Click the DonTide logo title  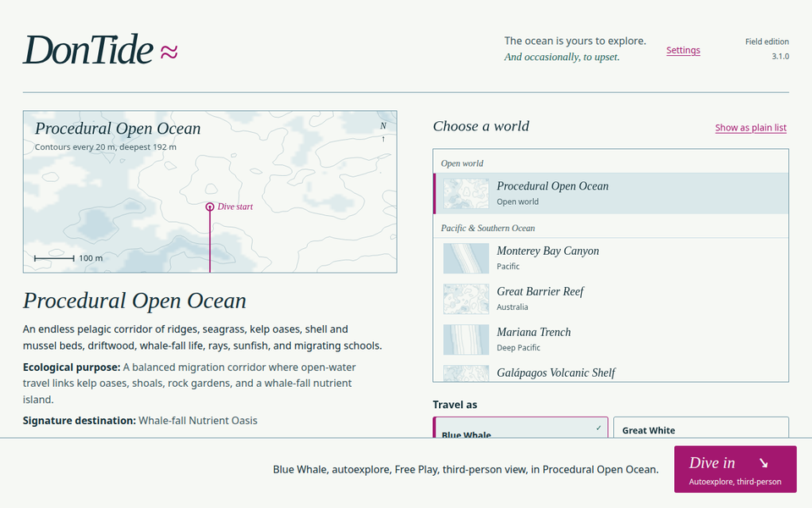(89, 50)
